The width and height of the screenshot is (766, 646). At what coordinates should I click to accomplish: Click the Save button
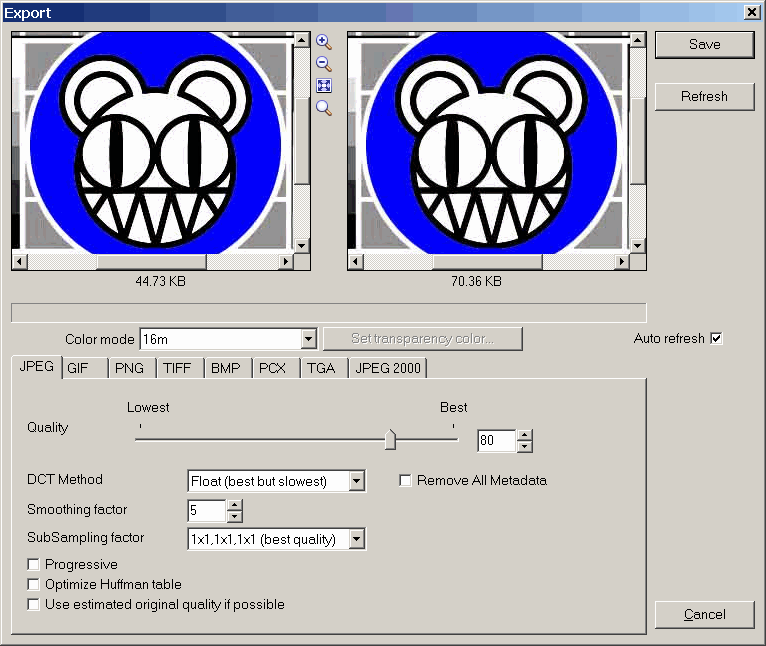pos(704,44)
